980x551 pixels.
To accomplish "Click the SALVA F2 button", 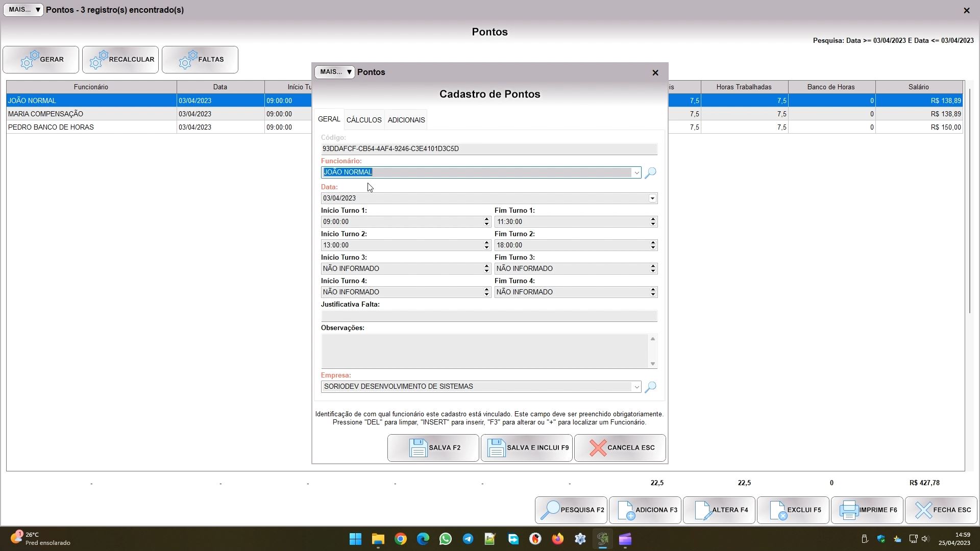I will [433, 448].
